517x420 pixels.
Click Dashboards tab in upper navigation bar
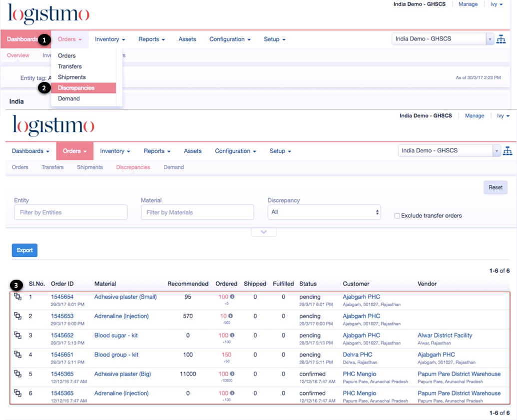22,39
